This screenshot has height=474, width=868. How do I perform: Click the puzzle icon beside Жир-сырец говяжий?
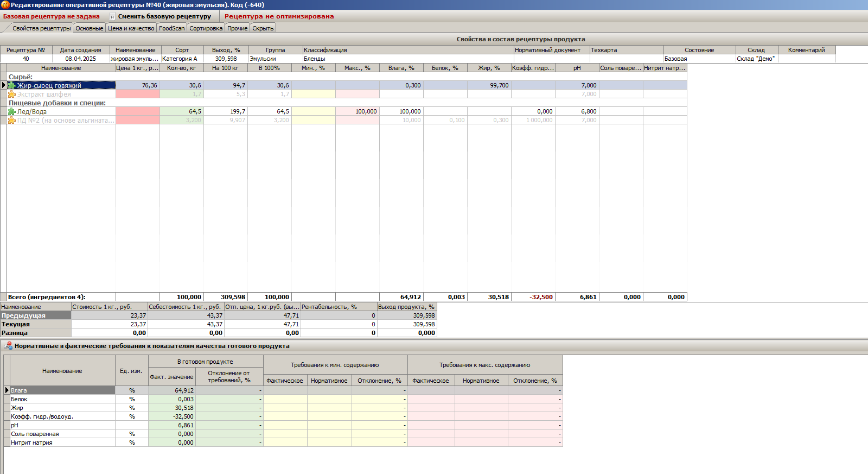click(12, 85)
